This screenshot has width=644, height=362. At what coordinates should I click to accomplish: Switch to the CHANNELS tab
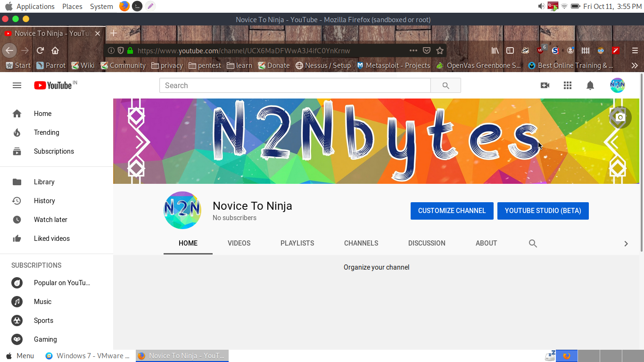(x=361, y=243)
